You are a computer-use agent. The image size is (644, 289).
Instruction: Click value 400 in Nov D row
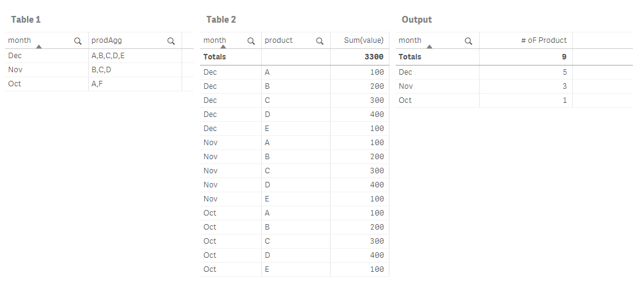377,184
